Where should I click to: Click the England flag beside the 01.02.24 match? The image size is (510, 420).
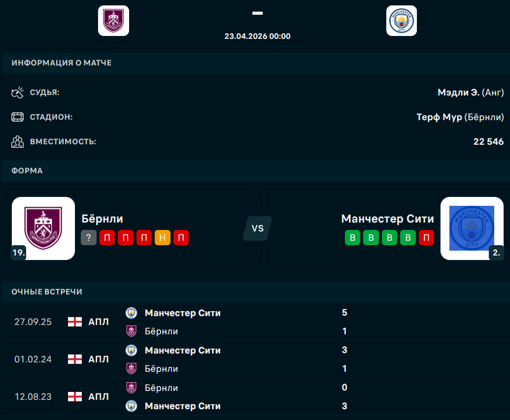[x=74, y=359]
